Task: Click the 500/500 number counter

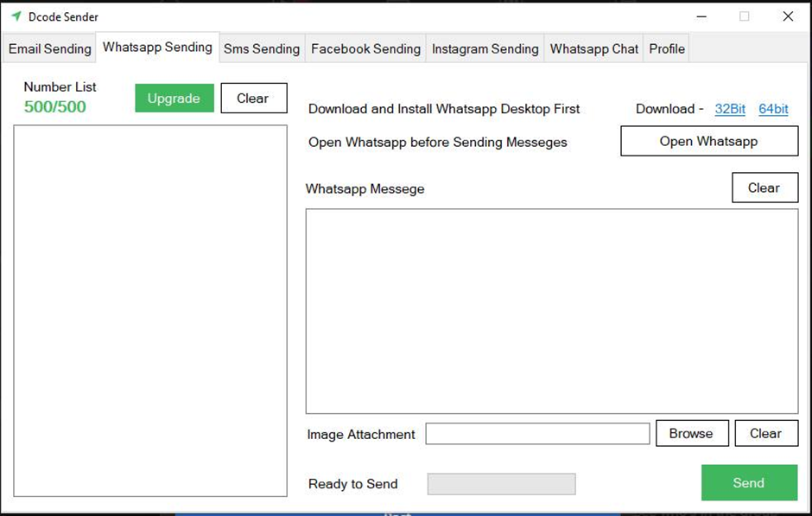Action: click(55, 106)
